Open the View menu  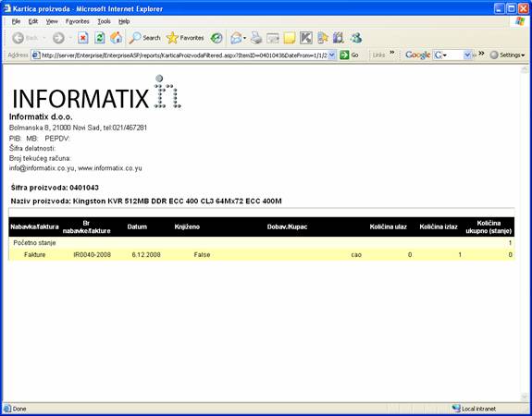tap(52, 21)
